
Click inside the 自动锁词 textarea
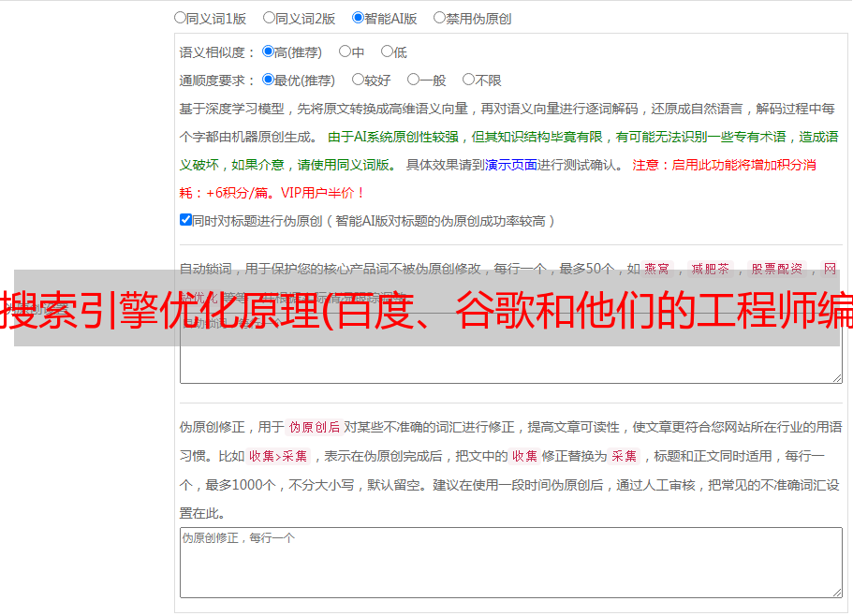click(x=511, y=348)
